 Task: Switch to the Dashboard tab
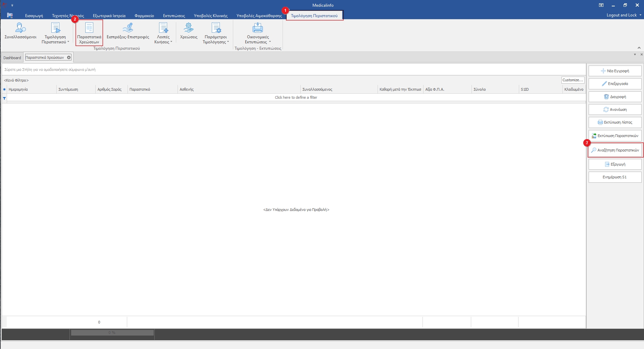coord(12,58)
